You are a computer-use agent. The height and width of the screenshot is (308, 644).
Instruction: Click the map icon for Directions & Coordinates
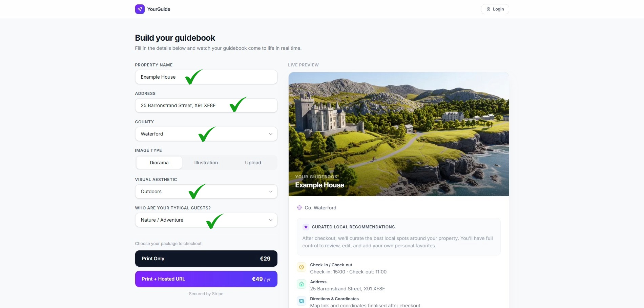pyautogui.click(x=302, y=301)
